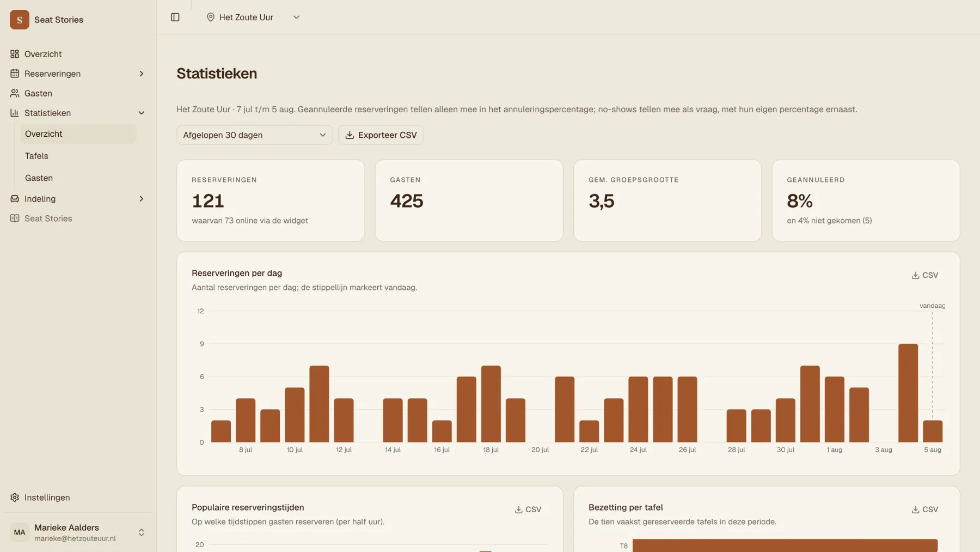Screen dimensions: 980x552
Task: Download Reserveringen per dag CSV
Action: 925,275
